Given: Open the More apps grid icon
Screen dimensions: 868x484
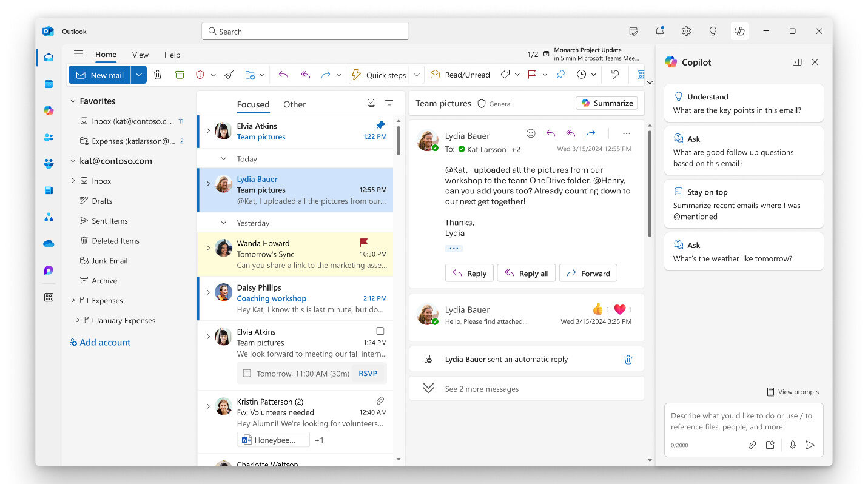Looking at the screenshot, I should [x=49, y=297].
